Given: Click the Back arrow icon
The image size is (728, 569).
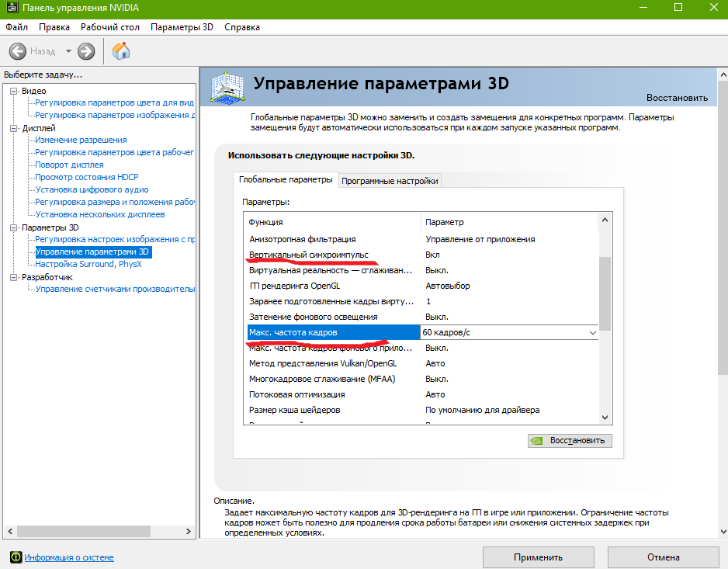Looking at the screenshot, I should tap(18, 51).
